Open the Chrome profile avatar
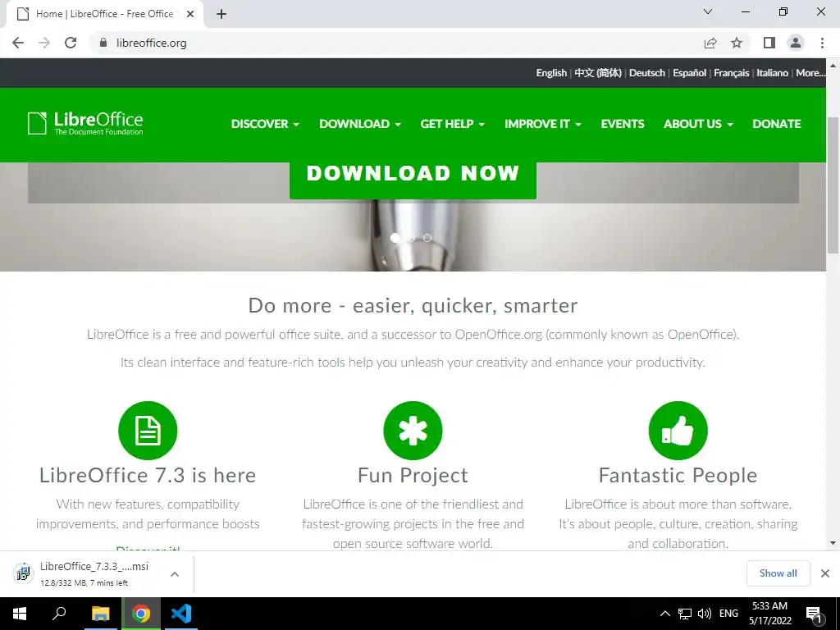840x630 pixels. click(x=796, y=43)
